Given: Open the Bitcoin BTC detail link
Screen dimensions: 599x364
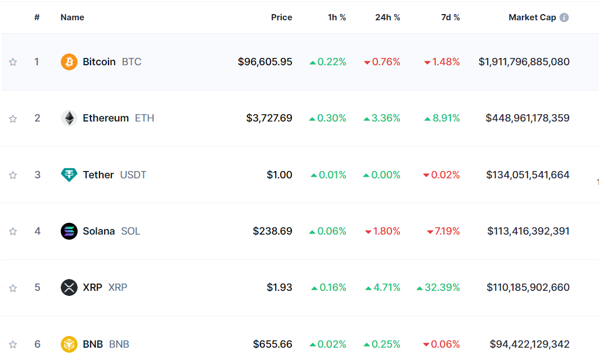Looking at the screenshot, I should (x=111, y=62).
